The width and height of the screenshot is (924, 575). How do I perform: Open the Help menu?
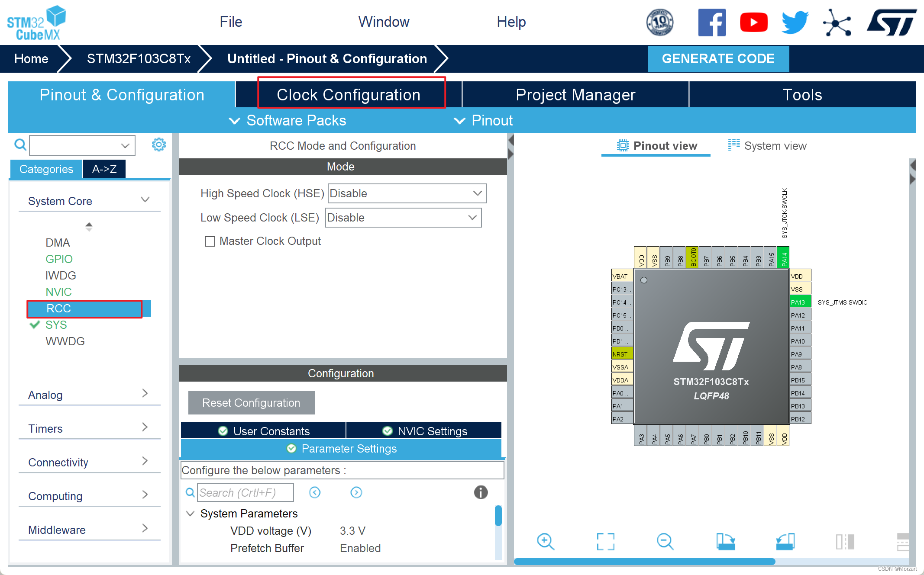pos(511,22)
